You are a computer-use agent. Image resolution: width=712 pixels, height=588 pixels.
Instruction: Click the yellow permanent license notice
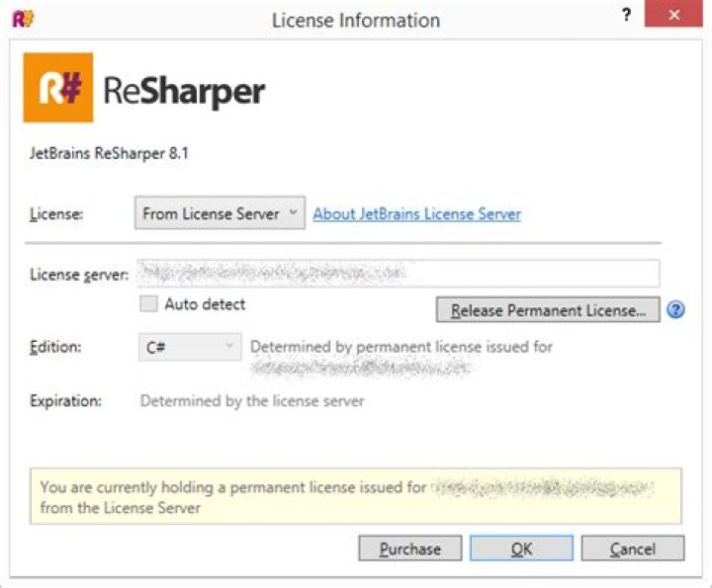coord(356,496)
